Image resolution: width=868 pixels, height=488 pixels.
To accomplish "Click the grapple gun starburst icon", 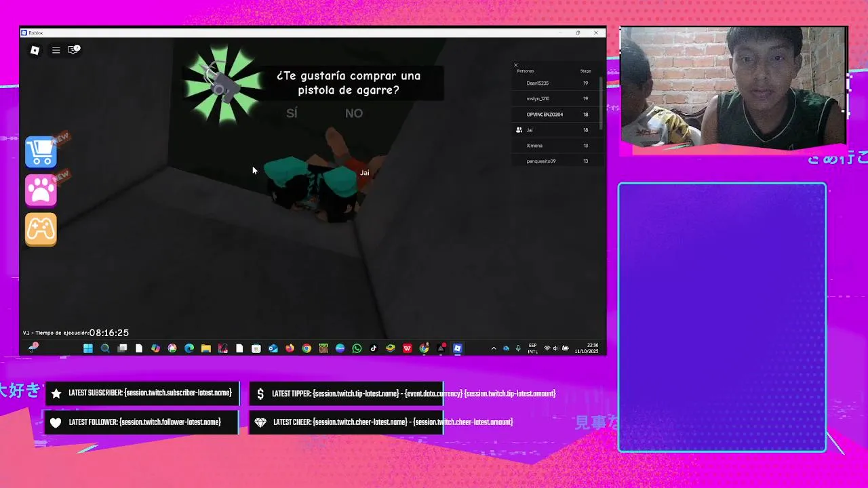I will 224,85.
